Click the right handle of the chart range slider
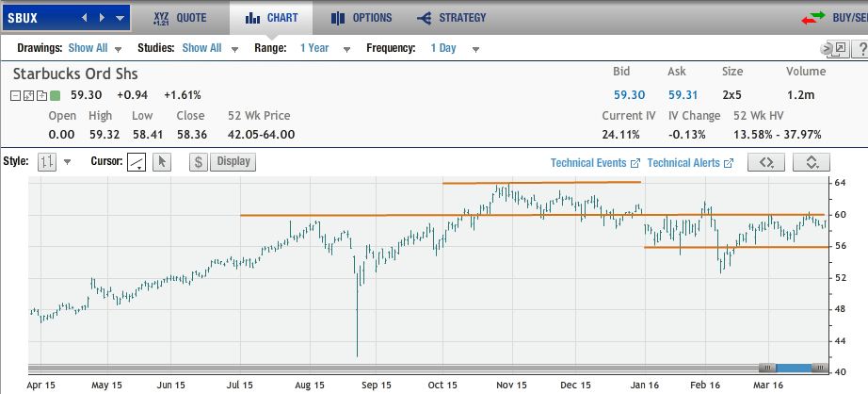Viewport: 868px width, 394px height. tap(820, 368)
